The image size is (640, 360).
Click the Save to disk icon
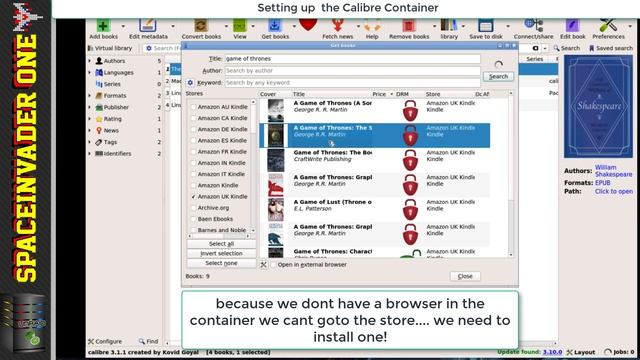coord(485,26)
